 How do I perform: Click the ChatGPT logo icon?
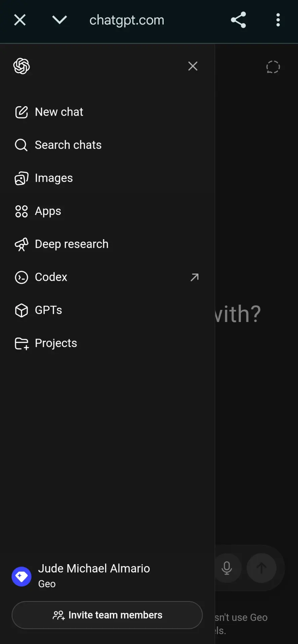(x=22, y=66)
